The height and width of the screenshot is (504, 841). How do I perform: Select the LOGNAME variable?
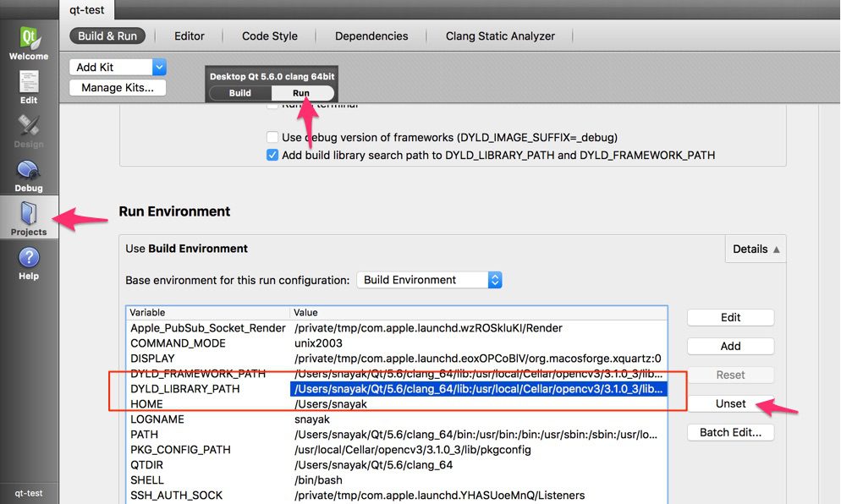(x=157, y=419)
